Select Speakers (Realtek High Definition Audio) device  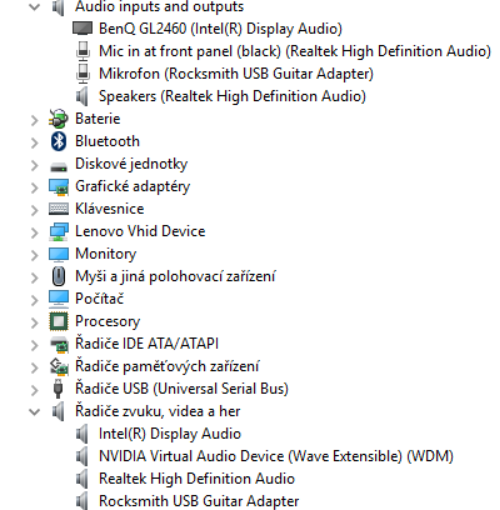click(x=232, y=96)
